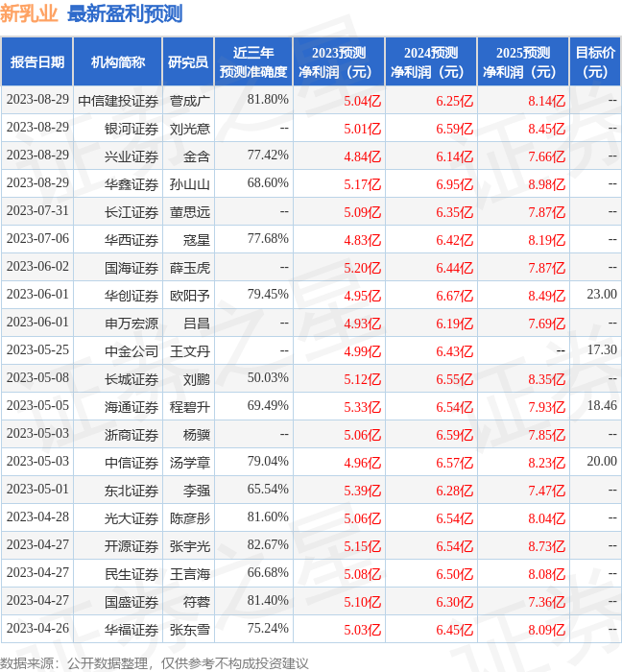This screenshot has width=622, height=672.
Task: Select the 中信建投证券 institution cell
Action: [118, 101]
